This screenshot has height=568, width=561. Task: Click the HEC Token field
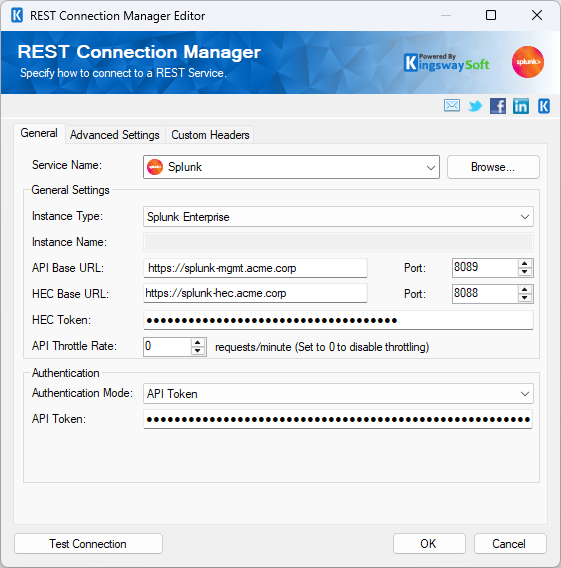(x=338, y=320)
